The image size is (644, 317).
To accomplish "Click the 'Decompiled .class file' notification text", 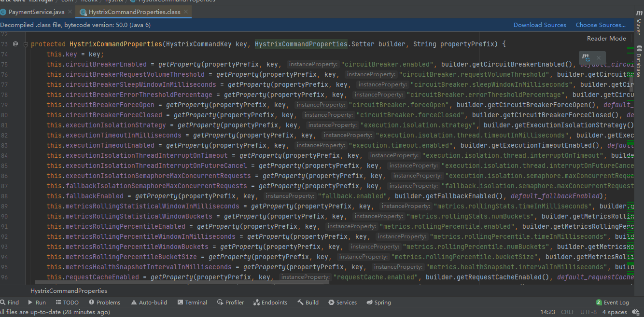I will pyautogui.click(x=75, y=25).
